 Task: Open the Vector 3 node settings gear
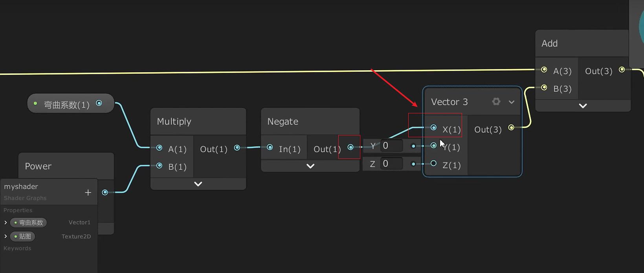pyautogui.click(x=496, y=102)
